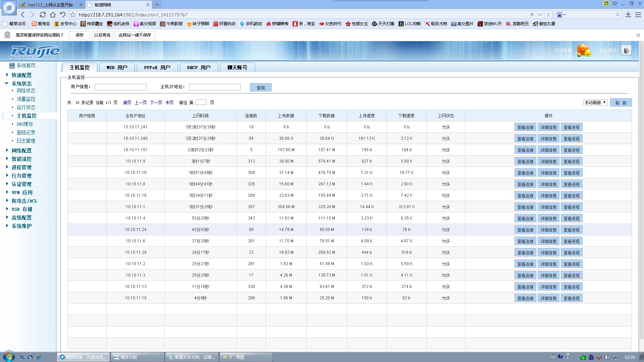Focus the 主机IP地址 input field

click(215, 87)
